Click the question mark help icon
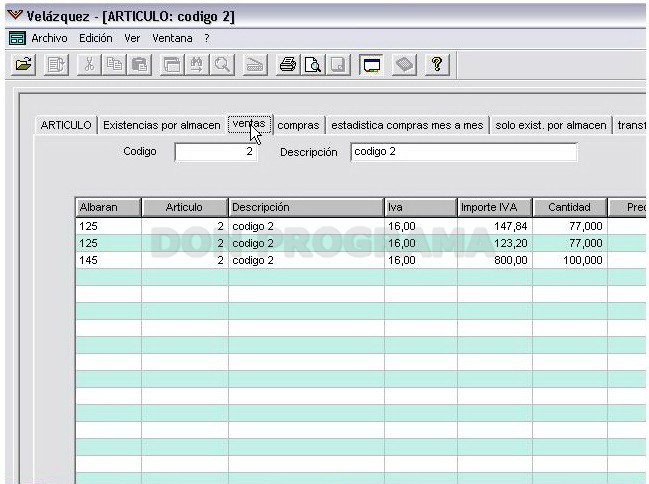The height and width of the screenshot is (484, 649). pos(437,65)
